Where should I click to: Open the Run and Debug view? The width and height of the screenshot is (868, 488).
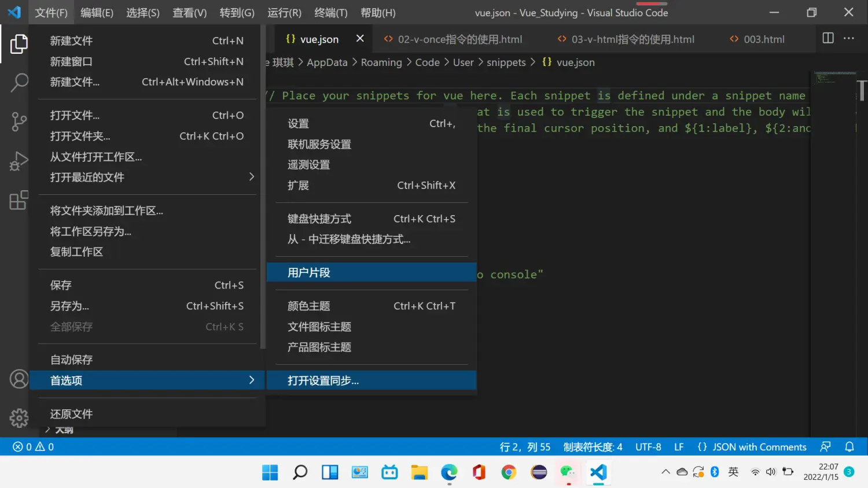point(19,161)
